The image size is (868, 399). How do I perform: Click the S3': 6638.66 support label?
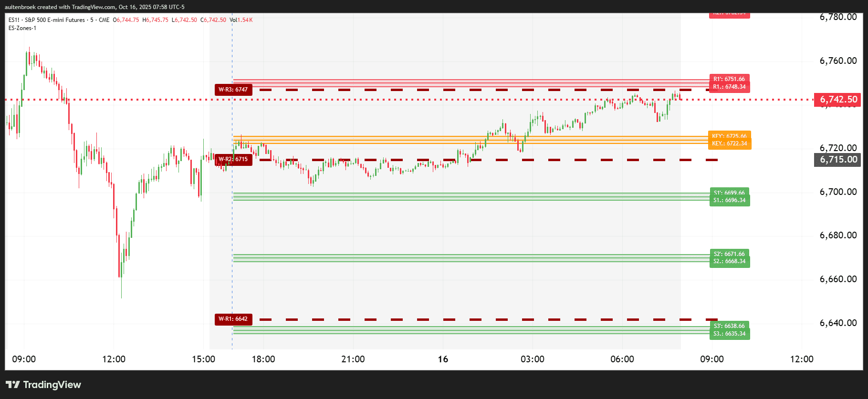730,326
